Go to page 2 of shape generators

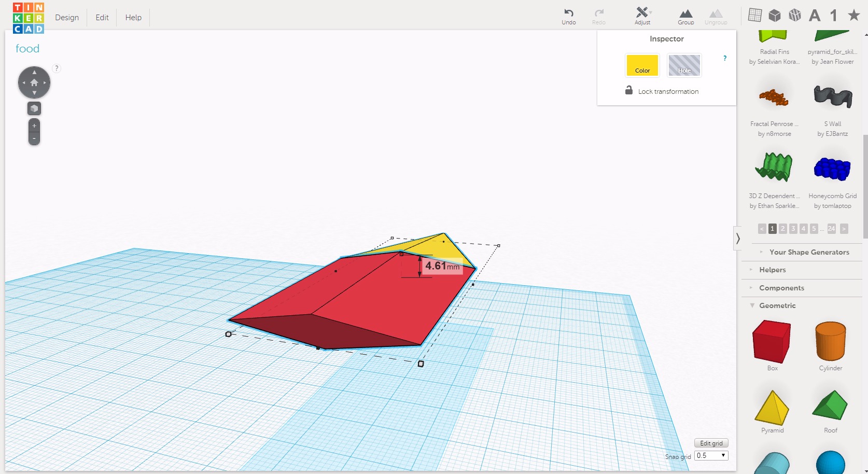click(x=783, y=229)
